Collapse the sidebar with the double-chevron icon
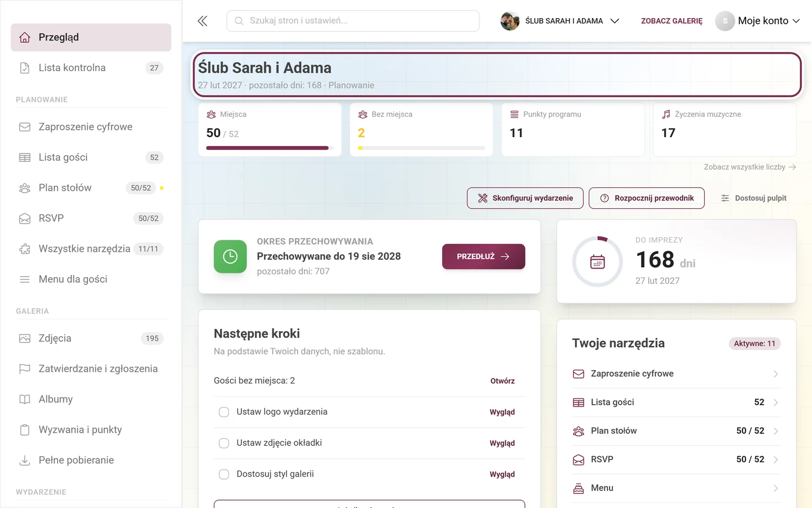This screenshot has height=508, width=812. [x=202, y=21]
